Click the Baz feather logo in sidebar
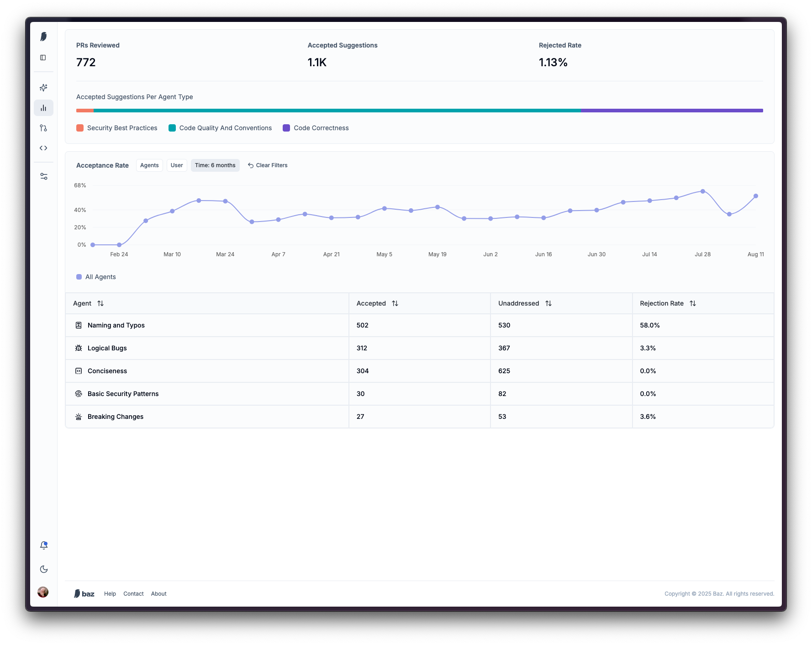 coord(43,37)
